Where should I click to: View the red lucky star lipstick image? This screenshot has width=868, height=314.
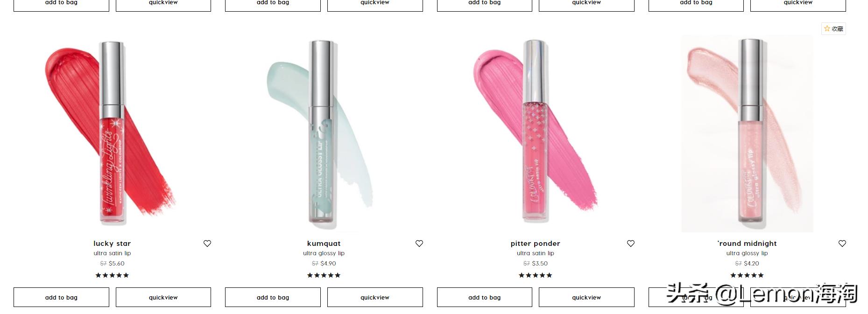click(x=112, y=133)
